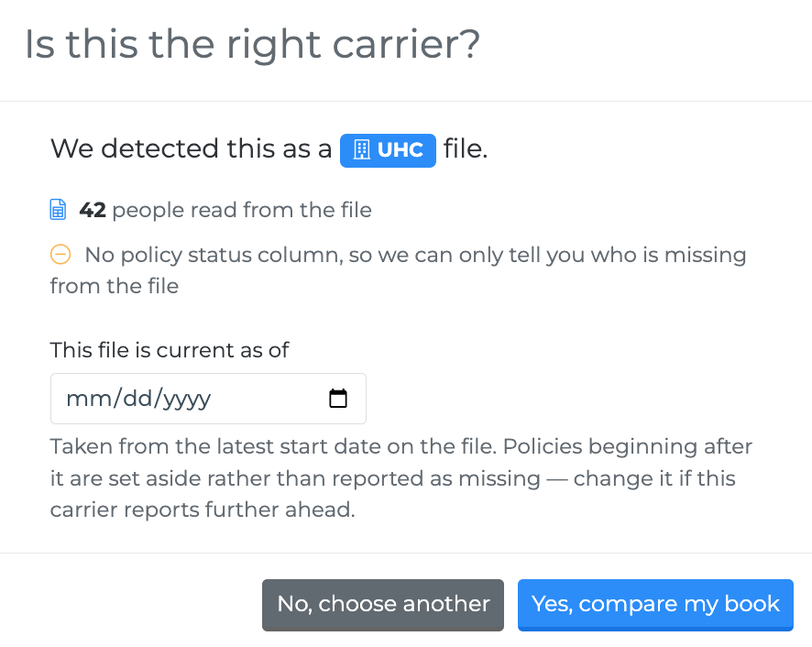Select the year segment of the date field
Viewport: 812px width, 647px height.
point(188,399)
